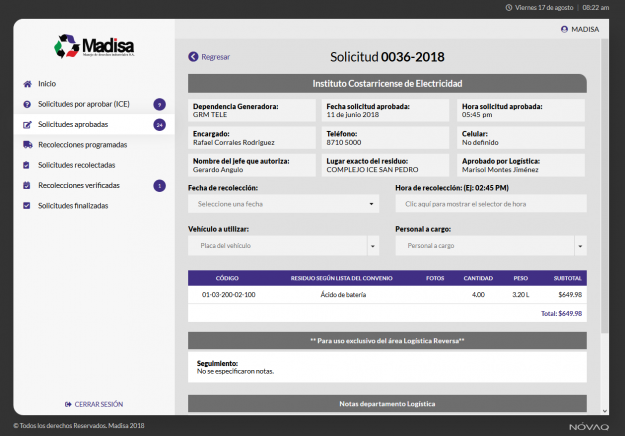Click the FOTOS column header
625x436 pixels.
[435, 278]
